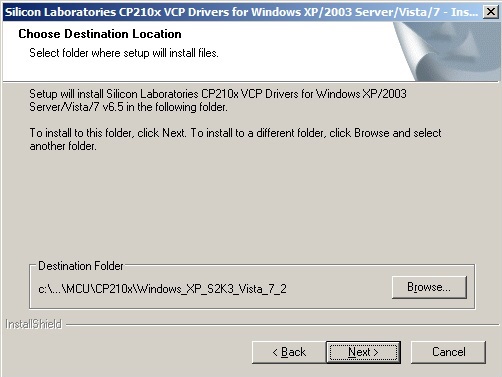Click the empty gray area above Destination Folder
This screenshot has height=377, width=502.
click(x=250, y=207)
